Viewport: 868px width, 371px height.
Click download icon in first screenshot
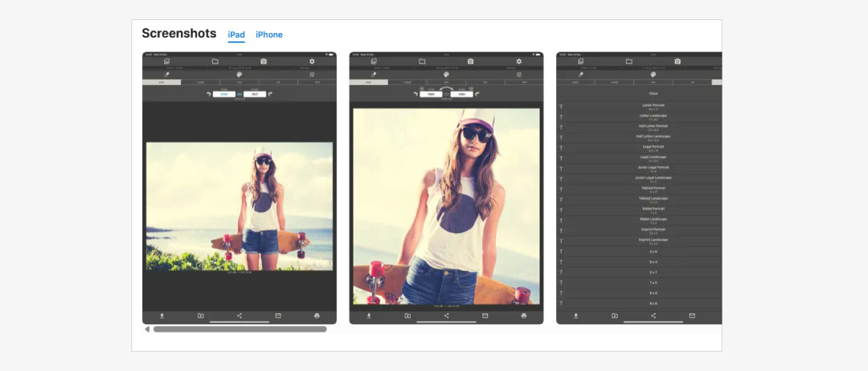click(162, 316)
